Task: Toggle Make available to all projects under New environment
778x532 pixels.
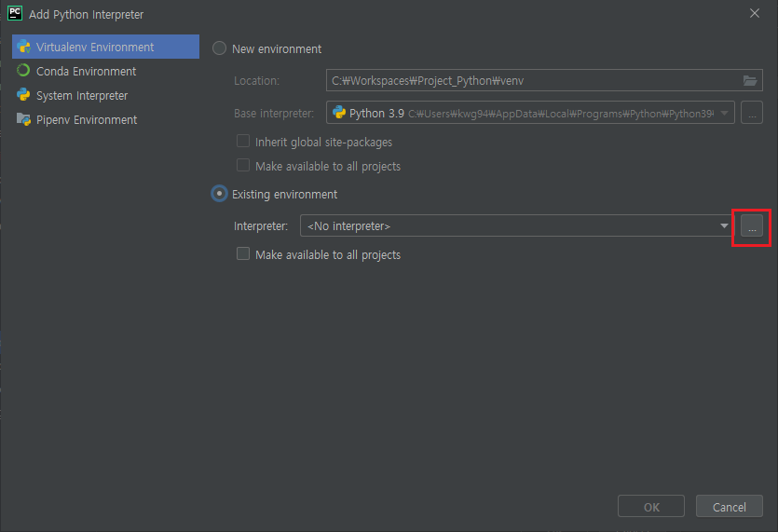Action: 243,165
